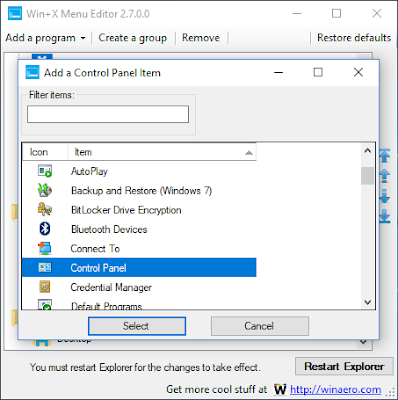Click the move-to-top arrow icon
This screenshot has height=400, width=398.
click(x=385, y=156)
